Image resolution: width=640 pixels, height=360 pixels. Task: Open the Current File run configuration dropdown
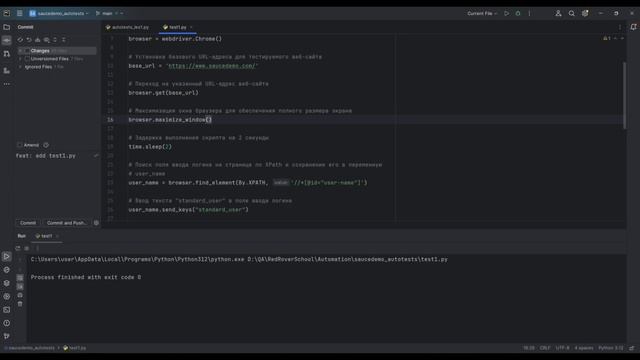pyautogui.click(x=482, y=13)
